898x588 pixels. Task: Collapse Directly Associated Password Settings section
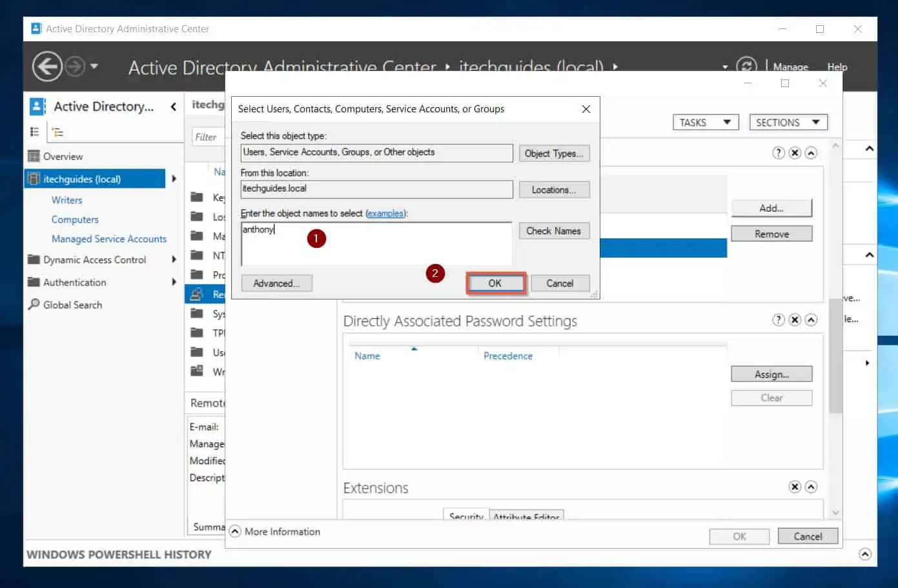click(811, 320)
